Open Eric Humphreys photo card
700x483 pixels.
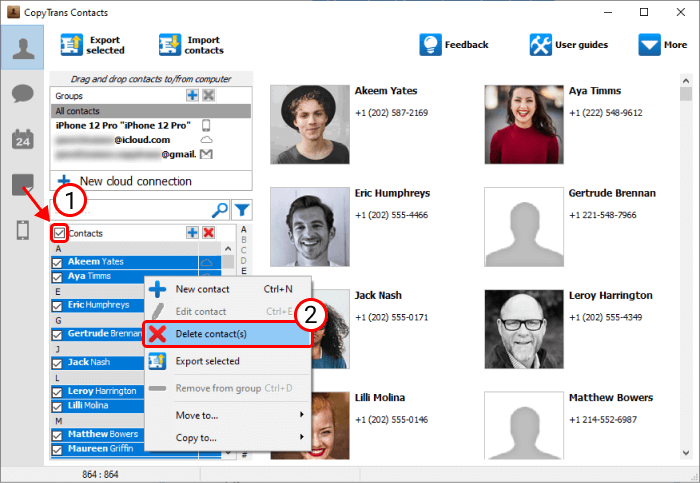[310, 227]
